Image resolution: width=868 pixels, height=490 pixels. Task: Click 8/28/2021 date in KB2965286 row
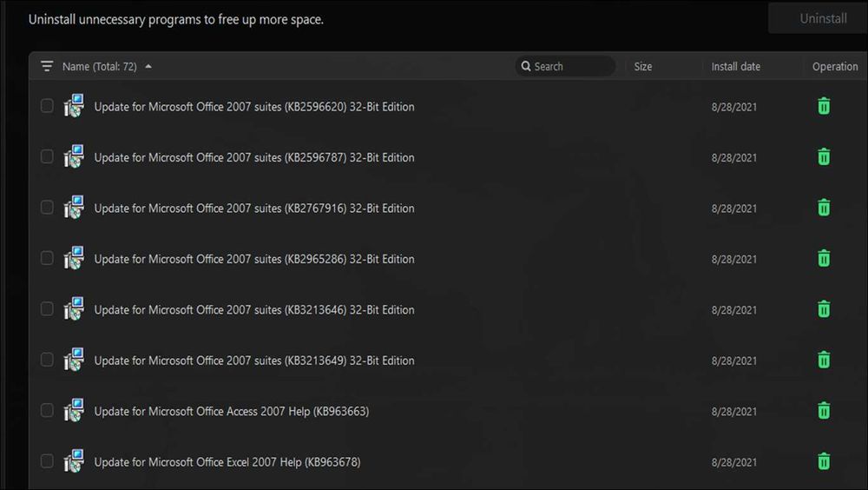pos(734,260)
